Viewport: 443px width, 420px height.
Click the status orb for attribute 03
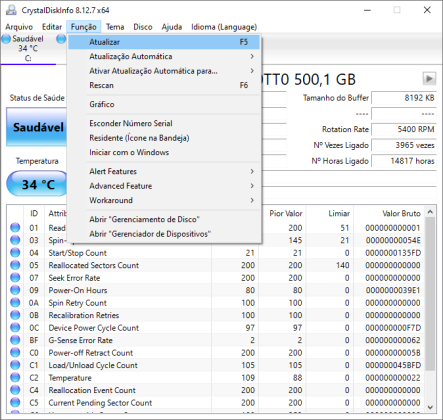point(15,240)
